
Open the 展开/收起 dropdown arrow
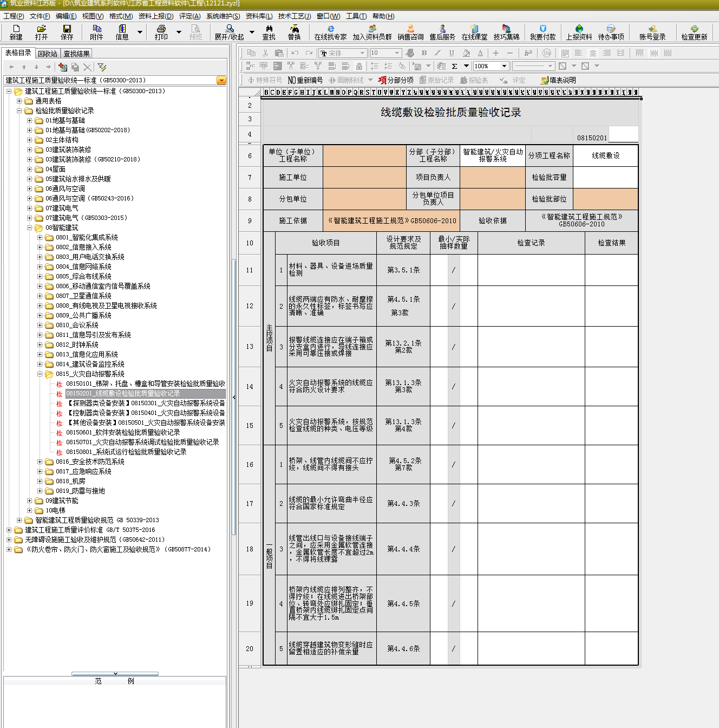coord(252,32)
